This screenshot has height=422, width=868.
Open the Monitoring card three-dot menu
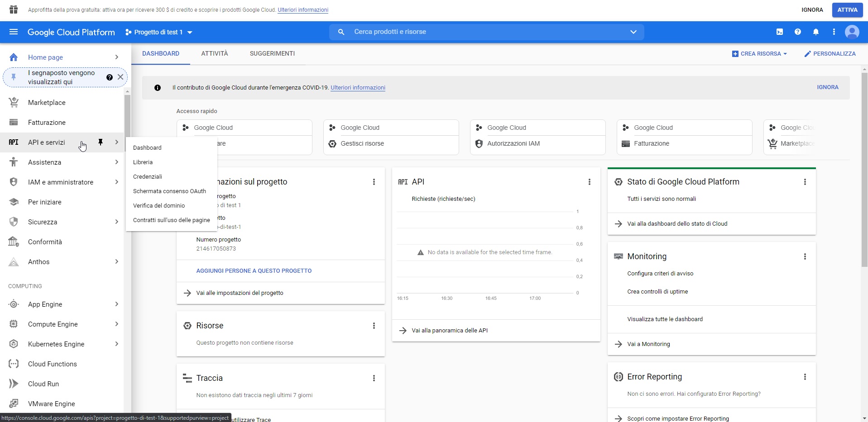point(805,256)
